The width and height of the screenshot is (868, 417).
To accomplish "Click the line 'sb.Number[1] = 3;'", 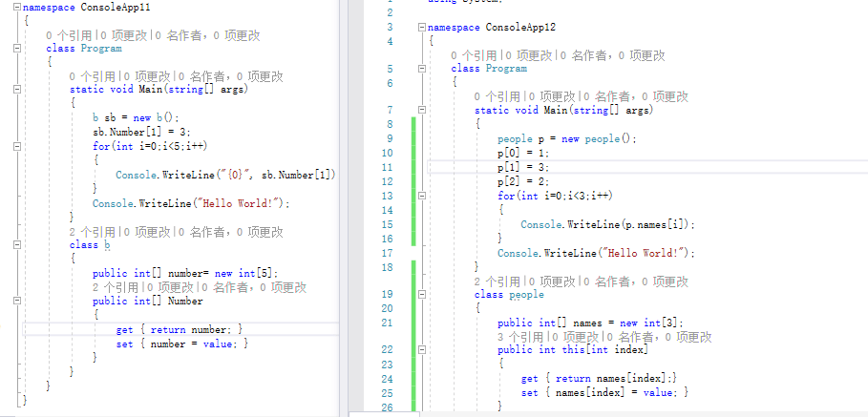I will pyautogui.click(x=141, y=133).
